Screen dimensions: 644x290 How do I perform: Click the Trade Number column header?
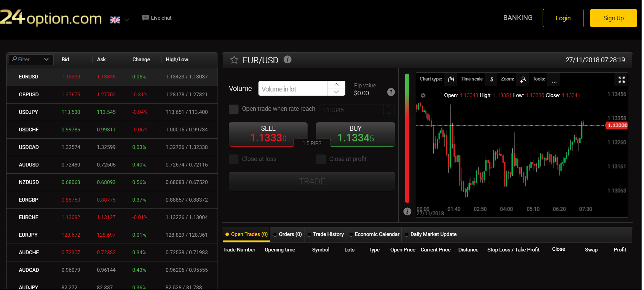[x=239, y=250]
